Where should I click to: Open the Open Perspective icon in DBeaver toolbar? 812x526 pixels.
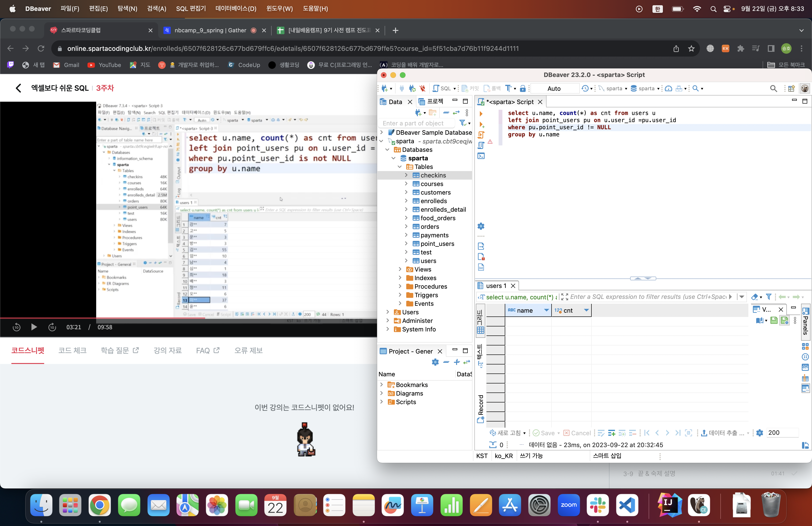pos(792,88)
